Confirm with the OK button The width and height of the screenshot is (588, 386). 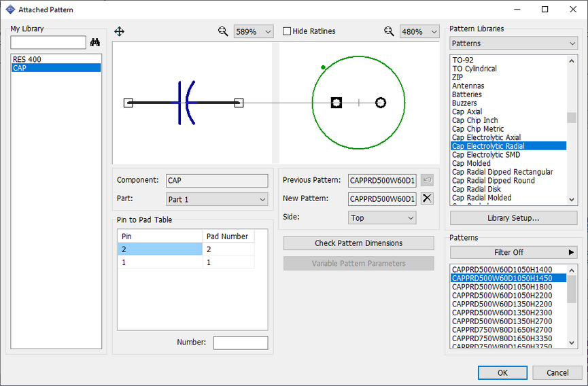pos(502,372)
